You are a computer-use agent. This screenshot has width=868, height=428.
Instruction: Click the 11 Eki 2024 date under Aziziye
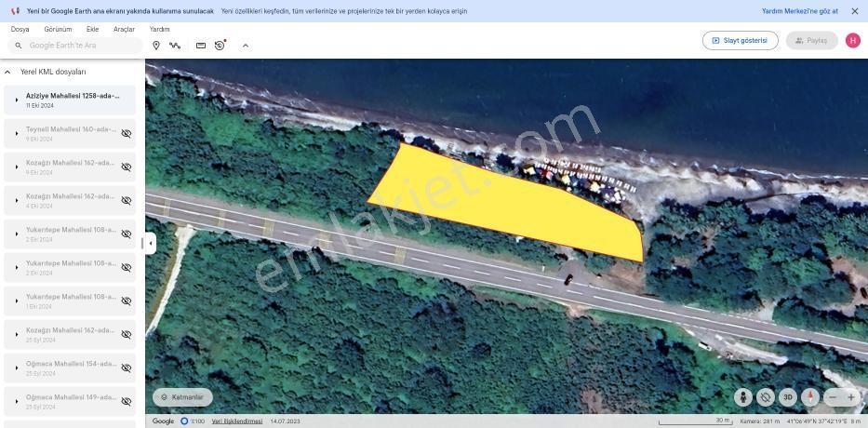tap(40, 105)
